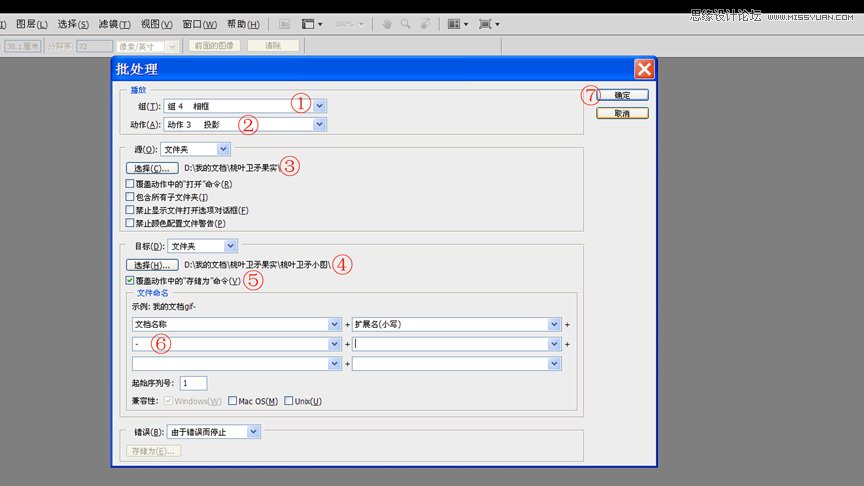This screenshot has width=864, height=486.
Task: Close the 批处理 dialog
Action: [x=644, y=69]
